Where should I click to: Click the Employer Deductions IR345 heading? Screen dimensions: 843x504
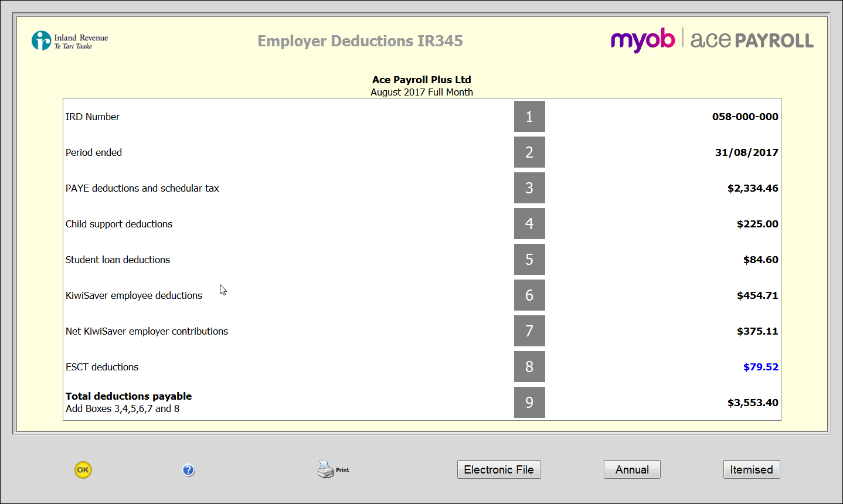360,41
